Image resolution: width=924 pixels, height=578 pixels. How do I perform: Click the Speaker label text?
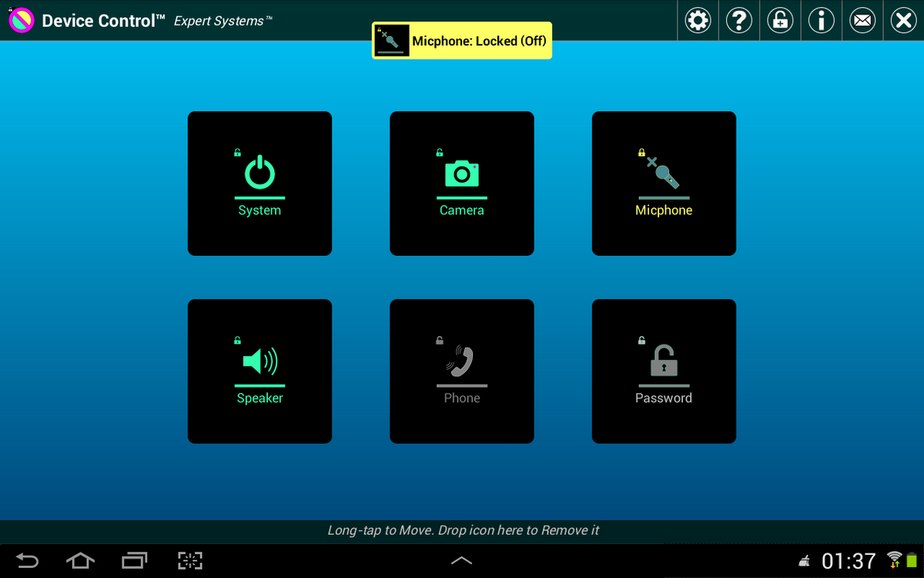[x=259, y=398]
